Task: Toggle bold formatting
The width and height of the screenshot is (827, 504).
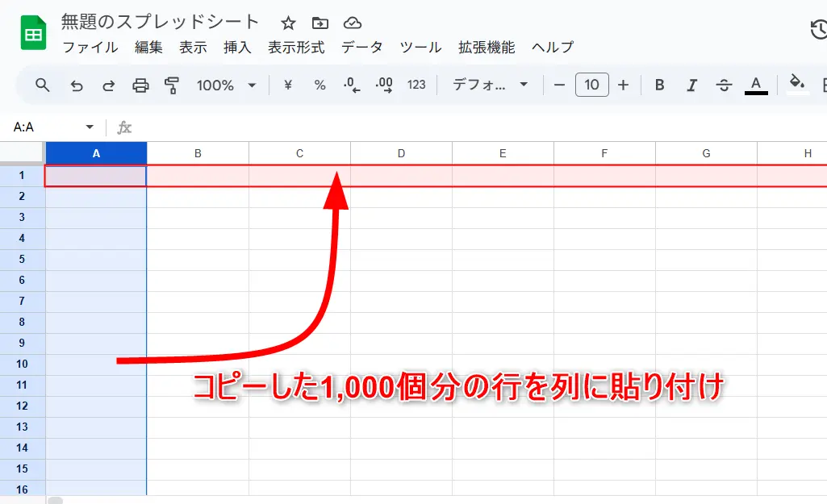Action: [659, 85]
